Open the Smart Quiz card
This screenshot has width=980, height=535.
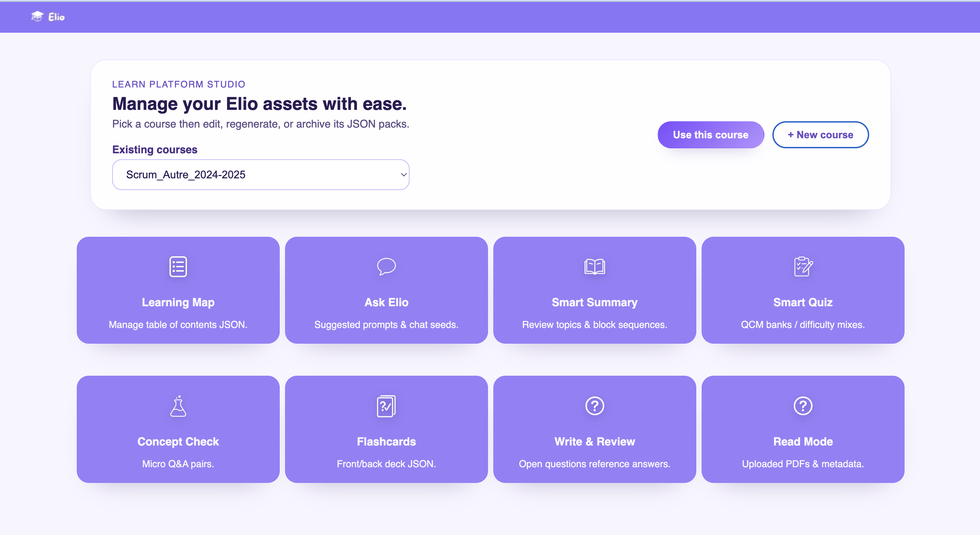click(x=803, y=290)
